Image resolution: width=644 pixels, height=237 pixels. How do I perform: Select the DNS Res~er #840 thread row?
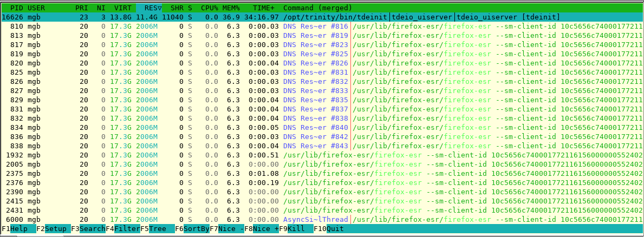322,128
